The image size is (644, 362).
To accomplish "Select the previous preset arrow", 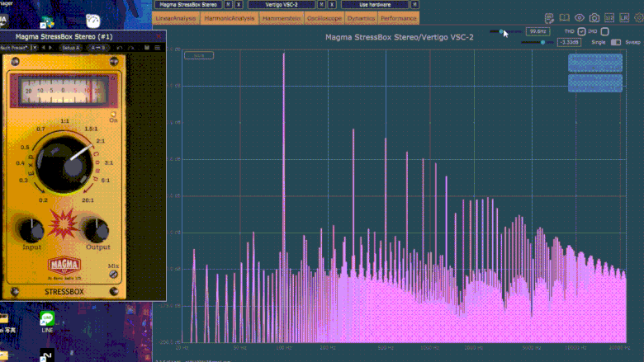I will click(43, 48).
